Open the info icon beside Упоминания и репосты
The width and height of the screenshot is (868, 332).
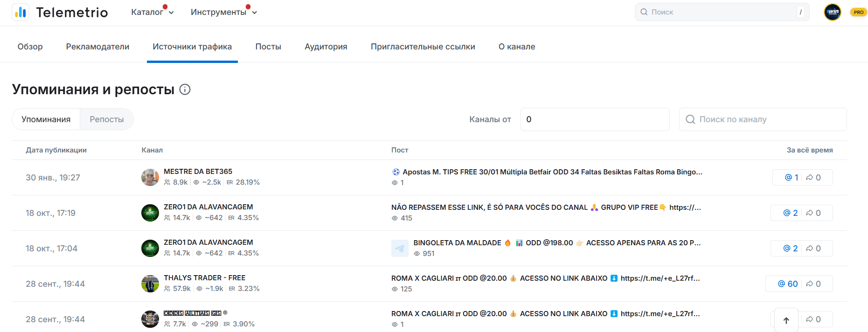pos(185,90)
